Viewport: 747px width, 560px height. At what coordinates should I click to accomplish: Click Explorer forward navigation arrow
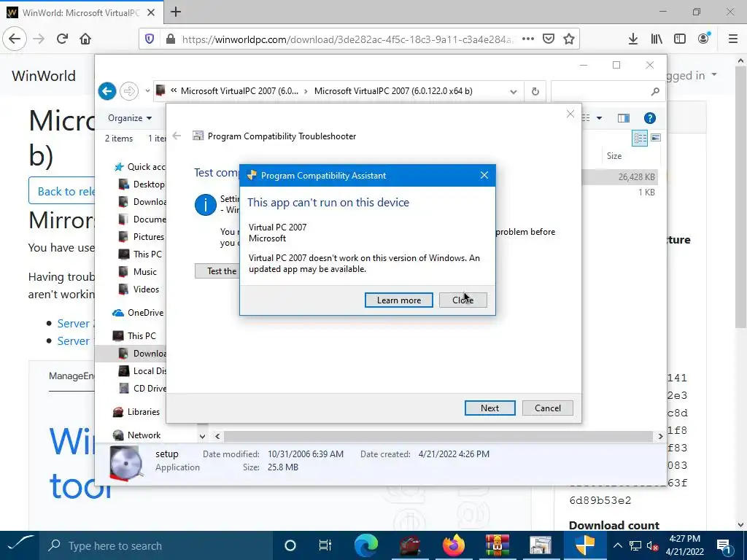tap(128, 91)
